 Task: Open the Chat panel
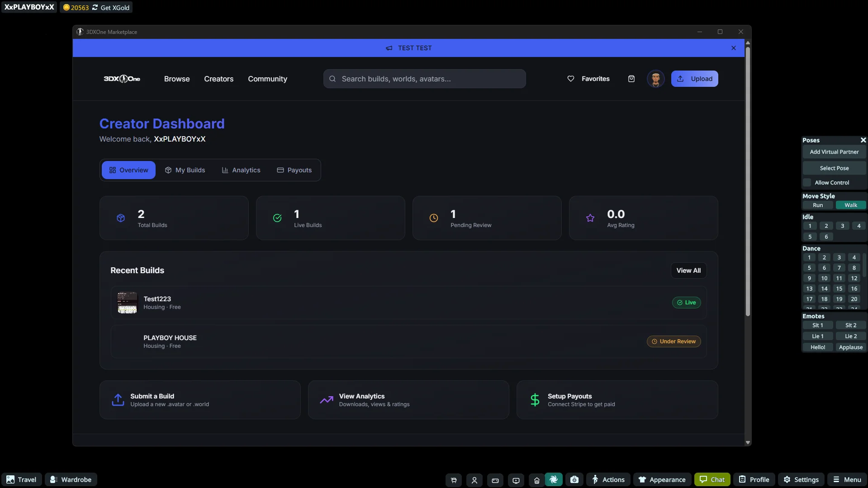pos(712,479)
